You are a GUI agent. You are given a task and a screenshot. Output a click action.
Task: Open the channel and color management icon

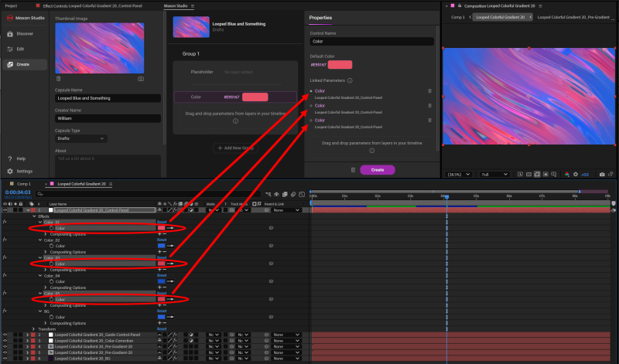coord(567,175)
